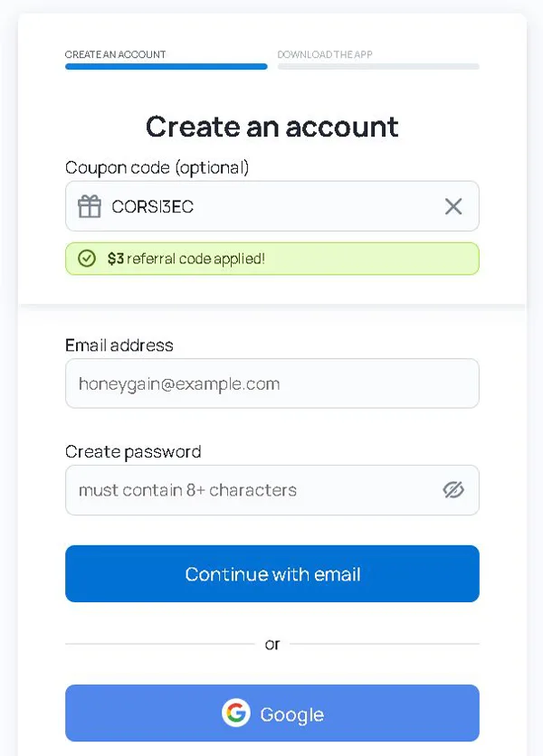
Task: Click the 'or' divider text
Action: [271, 644]
